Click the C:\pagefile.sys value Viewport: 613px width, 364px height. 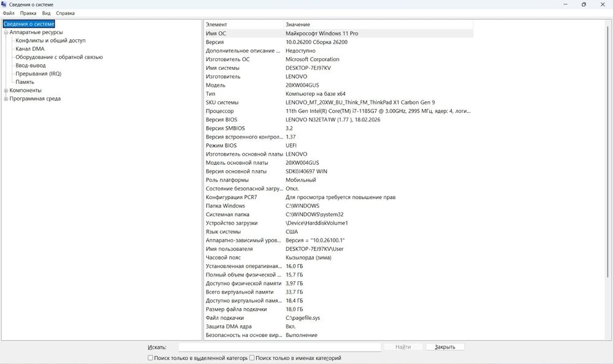[x=303, y=318]
